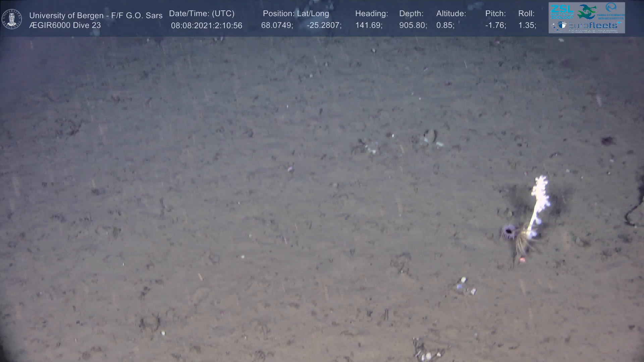The height and width of the screenshot is (362, 644).
Task: Click the University of Bergen seal logo
Action: click(12, 19)
